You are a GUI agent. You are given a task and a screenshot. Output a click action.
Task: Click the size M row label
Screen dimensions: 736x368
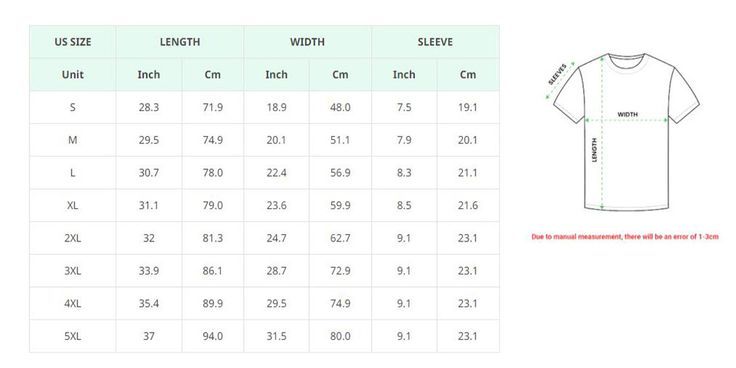[x=73, y=140]
